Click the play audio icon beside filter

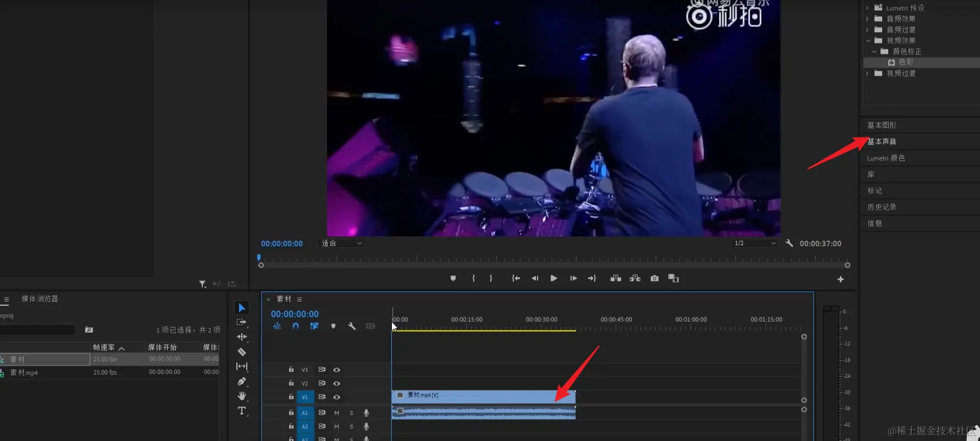click(217, 284)
